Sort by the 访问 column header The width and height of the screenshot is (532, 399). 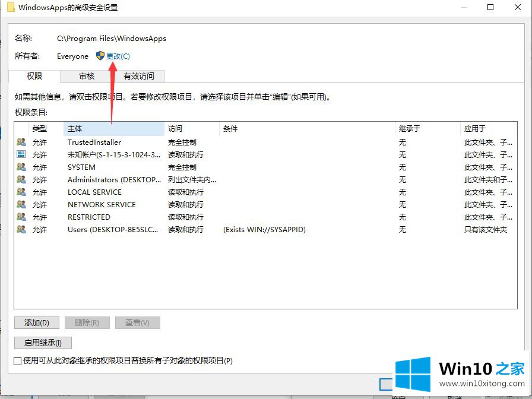pyautogui.click(x=192, y=129)
